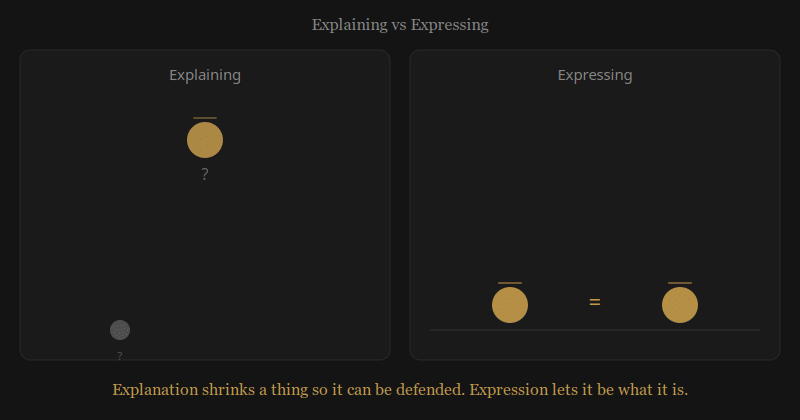Click the bar above the Explaining gold circle
The height and width of the screenshot is (420, 800).
[x=205, y=118]
